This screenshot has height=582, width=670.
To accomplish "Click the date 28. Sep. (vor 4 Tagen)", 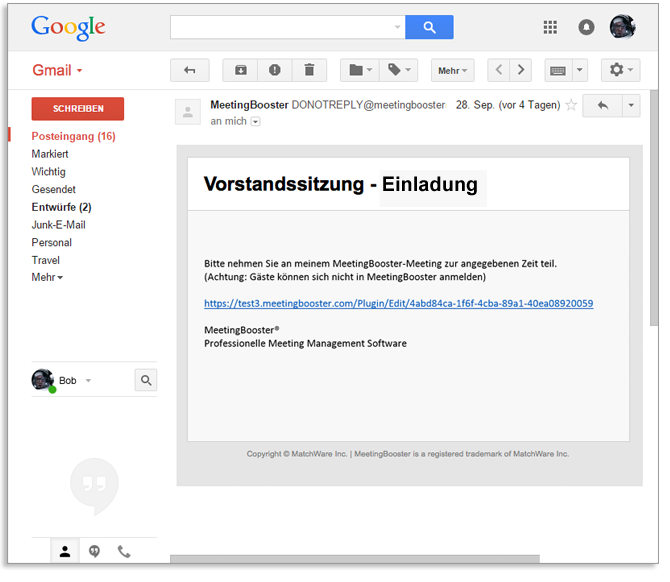I will [x=508, y=105].
